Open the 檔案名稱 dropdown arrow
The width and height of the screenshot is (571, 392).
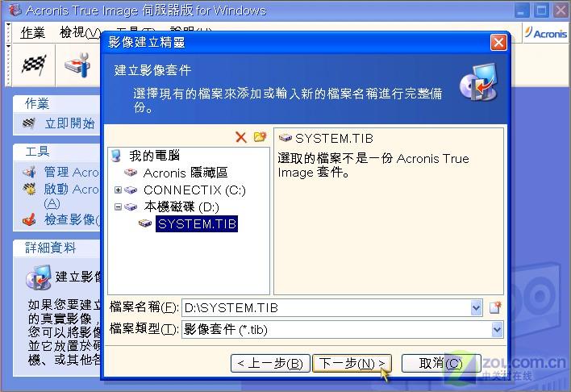pos(476,308)
